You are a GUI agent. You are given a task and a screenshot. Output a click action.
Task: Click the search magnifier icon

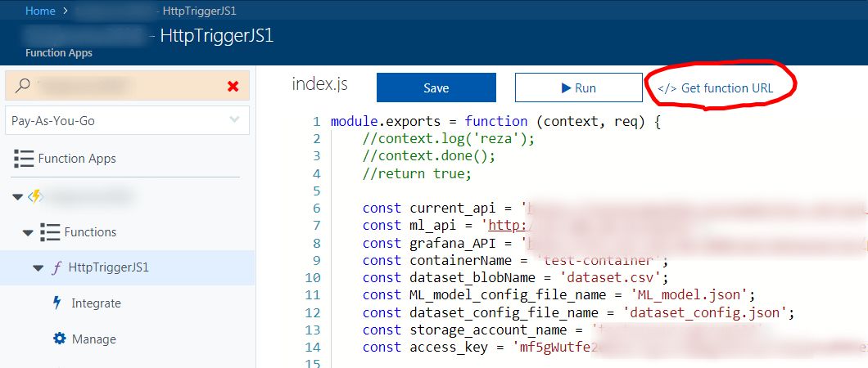[x=23, y=86]
